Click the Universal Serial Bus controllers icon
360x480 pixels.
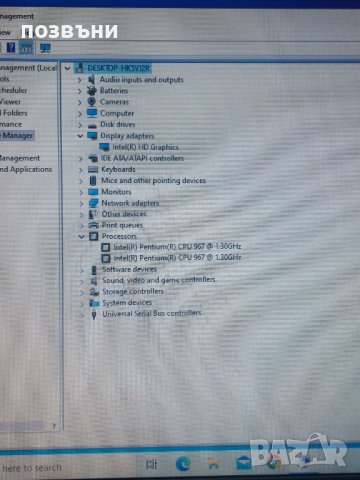point(94,314)
